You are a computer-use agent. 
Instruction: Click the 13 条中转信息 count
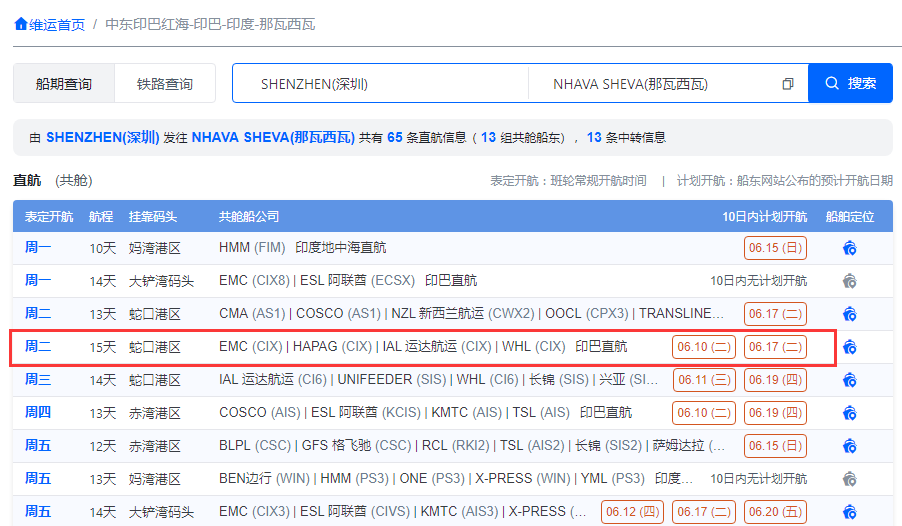coord(626,138)
